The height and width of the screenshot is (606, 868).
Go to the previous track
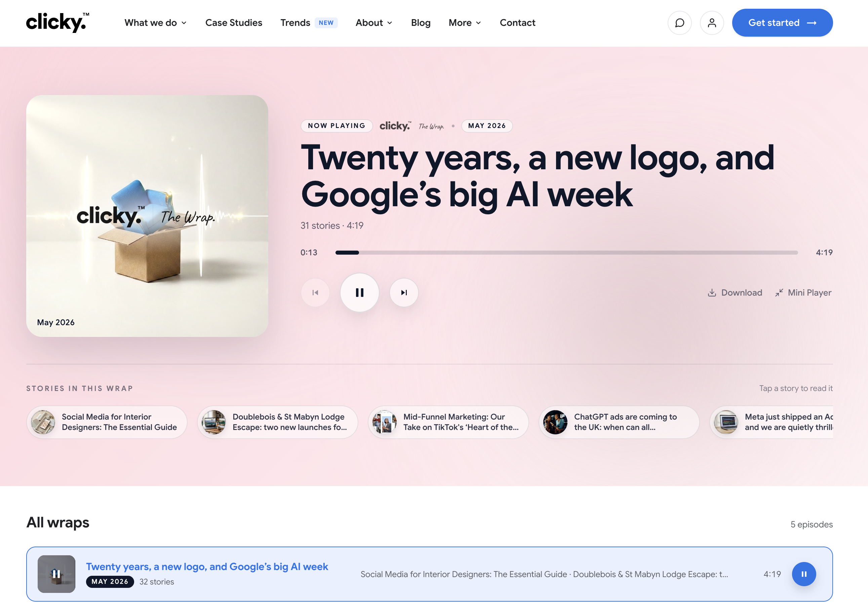tap(315, 293)
